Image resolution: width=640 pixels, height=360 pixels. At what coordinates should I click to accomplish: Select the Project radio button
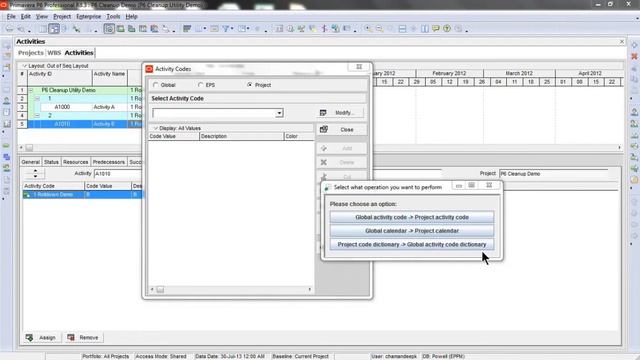point(249,85)
